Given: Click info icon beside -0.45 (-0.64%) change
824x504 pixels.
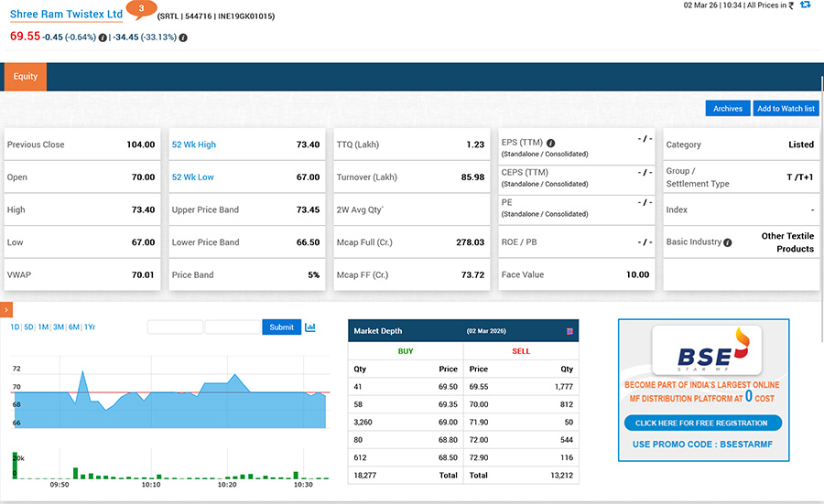Looking at the screenshot, I should pyautogui.click(x=103, y=38).
